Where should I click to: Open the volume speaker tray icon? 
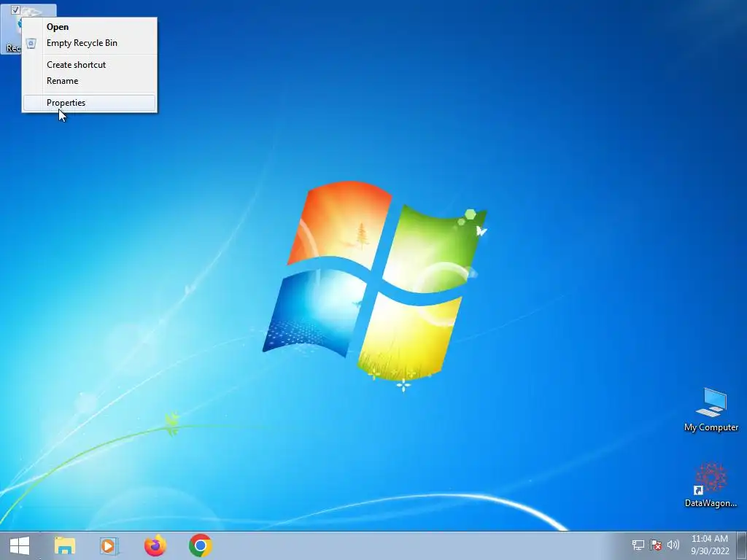[x=673, y=545]
